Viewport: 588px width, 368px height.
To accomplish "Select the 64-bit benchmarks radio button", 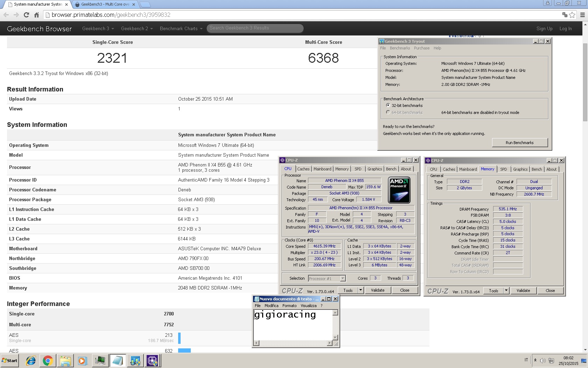I will pyautogui.click(x=388, y=112).
